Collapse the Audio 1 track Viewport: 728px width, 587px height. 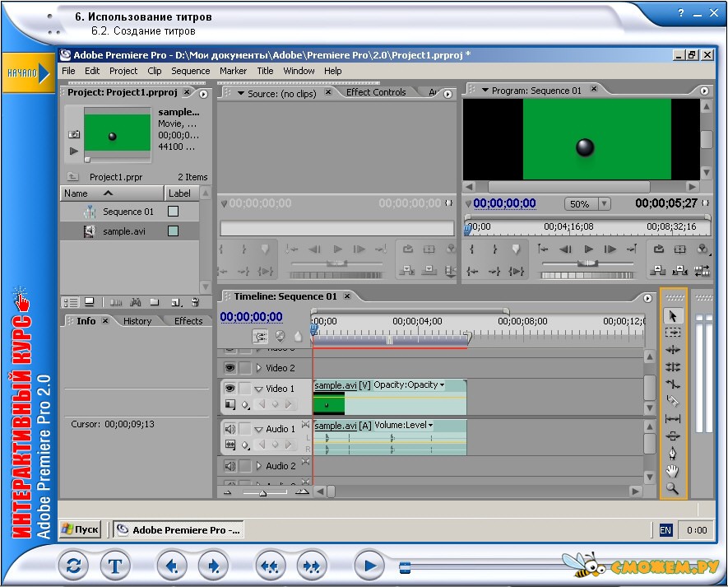258,429
